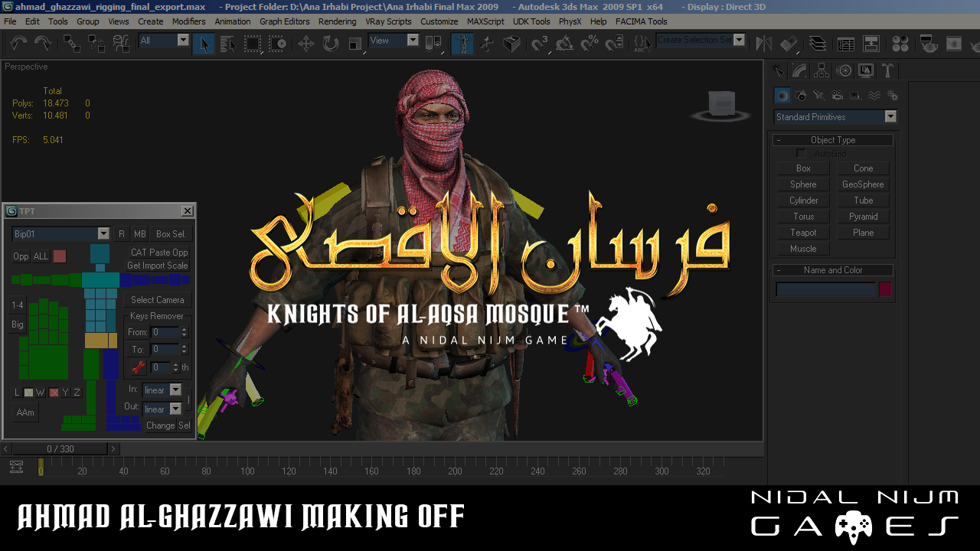Open the Utilities hammer panel tab
Screen dimensions: 980x551
887,71
